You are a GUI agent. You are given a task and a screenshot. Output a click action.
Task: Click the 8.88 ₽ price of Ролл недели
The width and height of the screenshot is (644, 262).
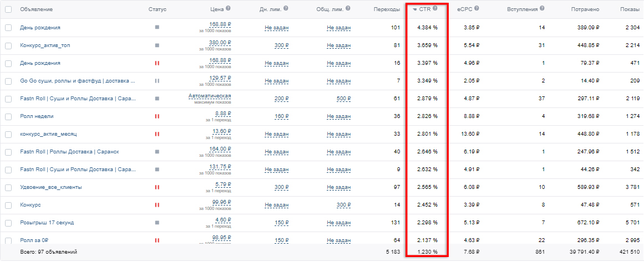click(223, 113)
